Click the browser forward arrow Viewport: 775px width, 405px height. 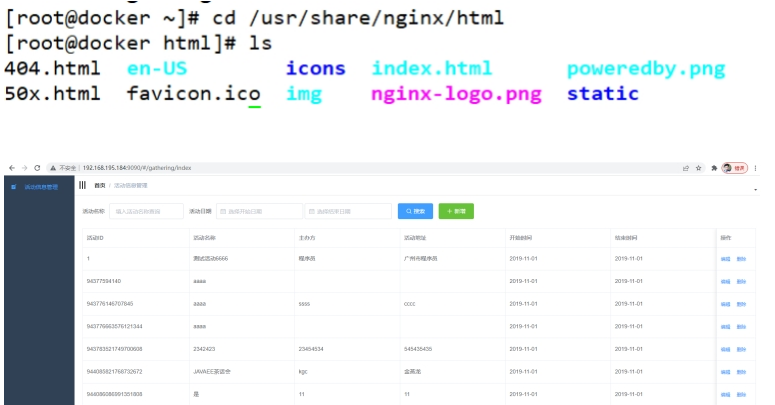[x=24, y=168]
